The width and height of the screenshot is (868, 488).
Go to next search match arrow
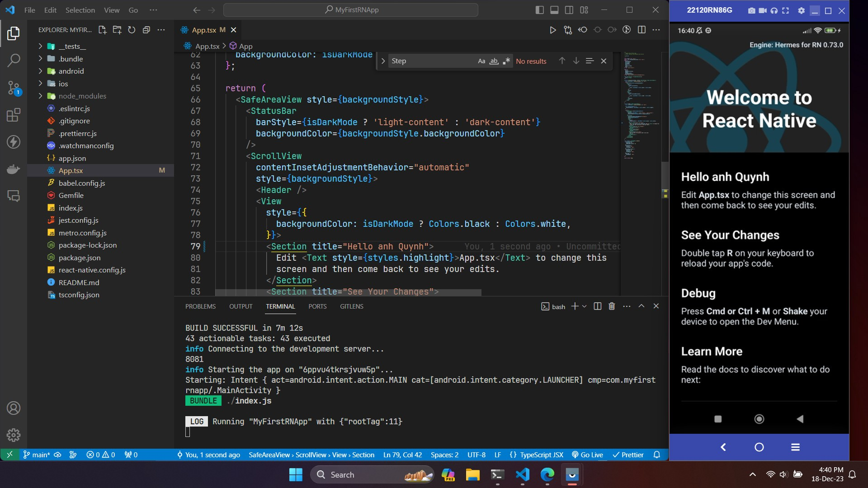(576, 61)
